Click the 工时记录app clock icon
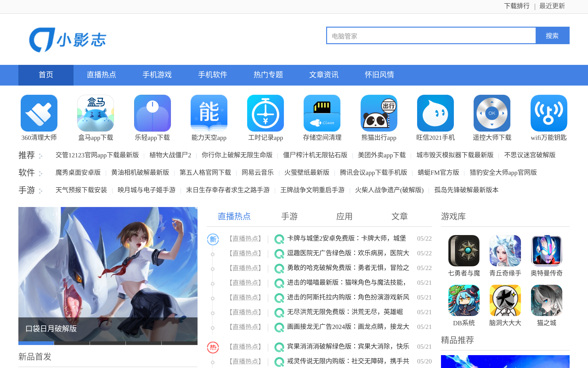588x368 pixels. (266, 113)
